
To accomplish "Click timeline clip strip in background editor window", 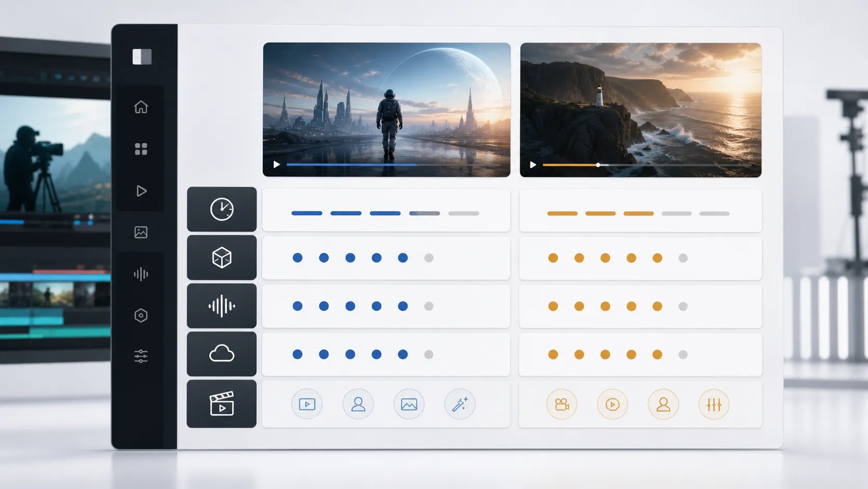I will pyautogui.click(x=55, y=294).
